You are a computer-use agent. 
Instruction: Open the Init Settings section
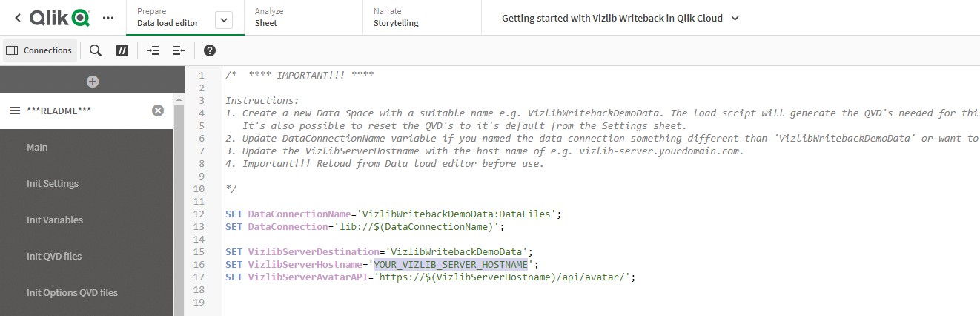click(87, 183)
